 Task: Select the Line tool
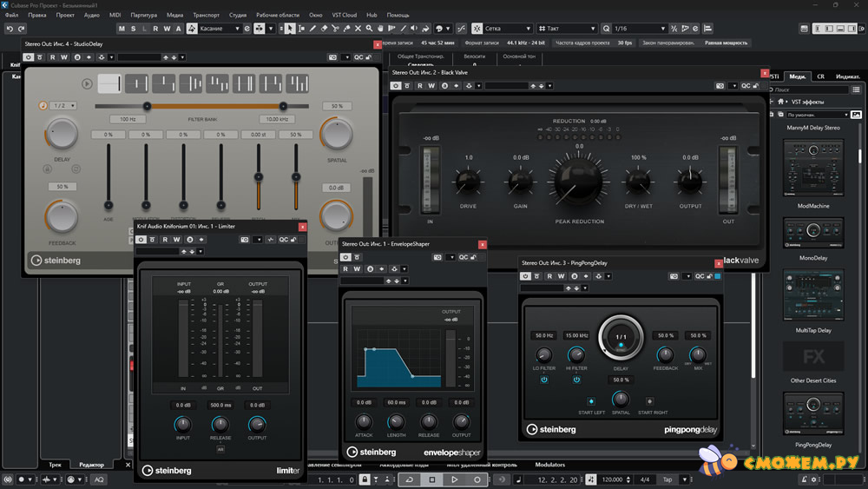(403, 29)
